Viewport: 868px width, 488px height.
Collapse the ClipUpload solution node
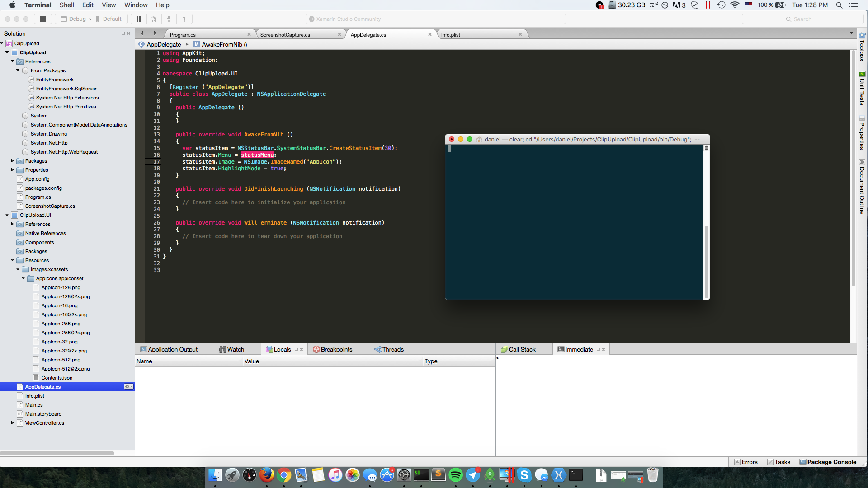2,43
